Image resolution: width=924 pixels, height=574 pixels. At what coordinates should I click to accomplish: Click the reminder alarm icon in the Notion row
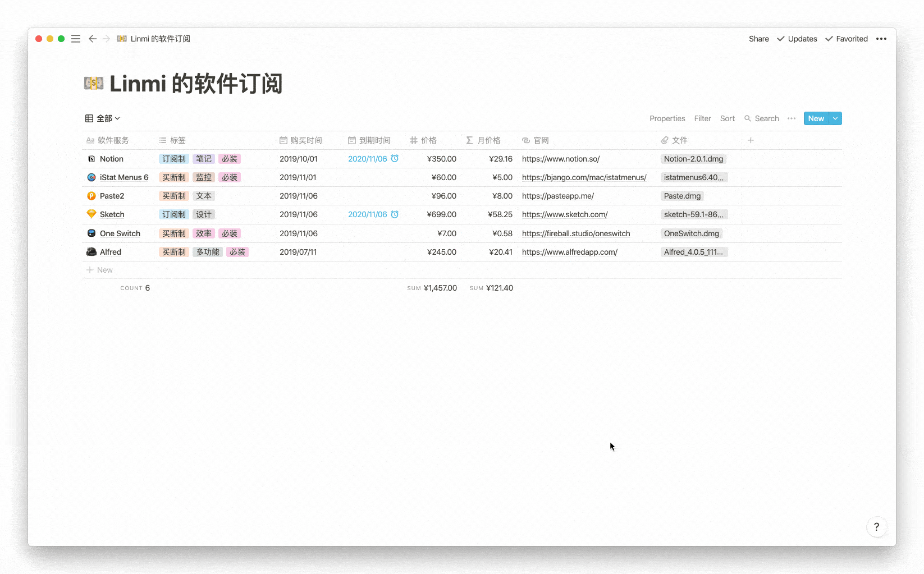point(395,159)
